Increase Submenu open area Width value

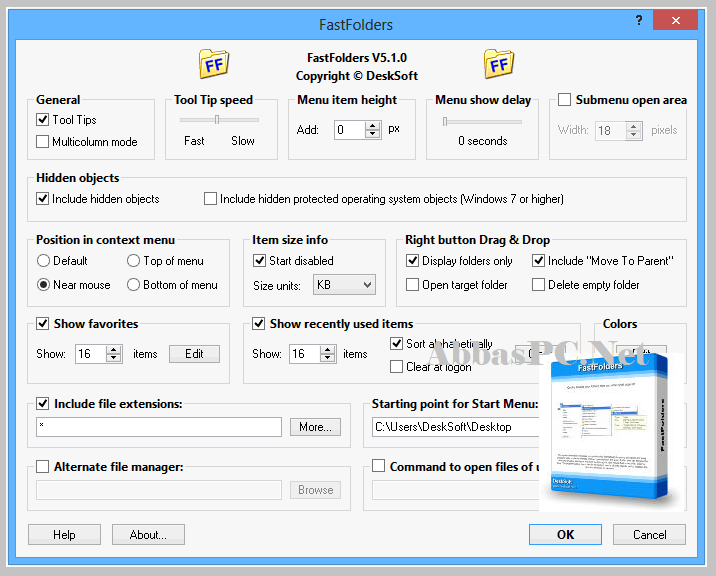point(633,126)
